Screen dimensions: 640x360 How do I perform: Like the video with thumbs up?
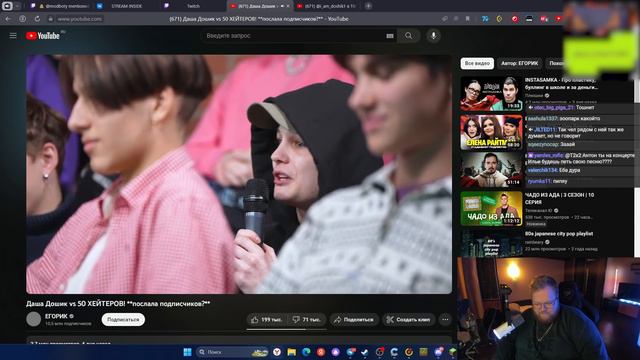267,320
